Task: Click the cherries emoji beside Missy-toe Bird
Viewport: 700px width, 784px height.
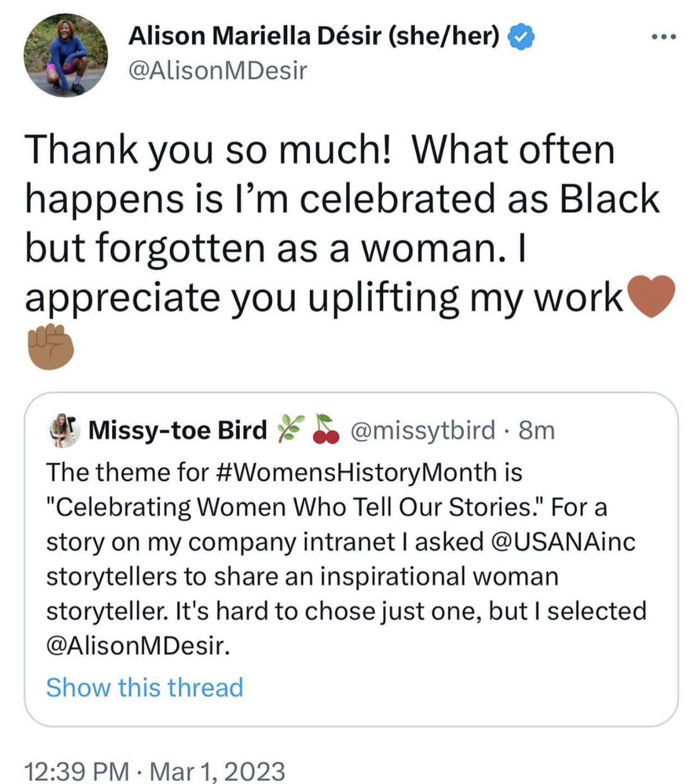Action: pos(326,430)
